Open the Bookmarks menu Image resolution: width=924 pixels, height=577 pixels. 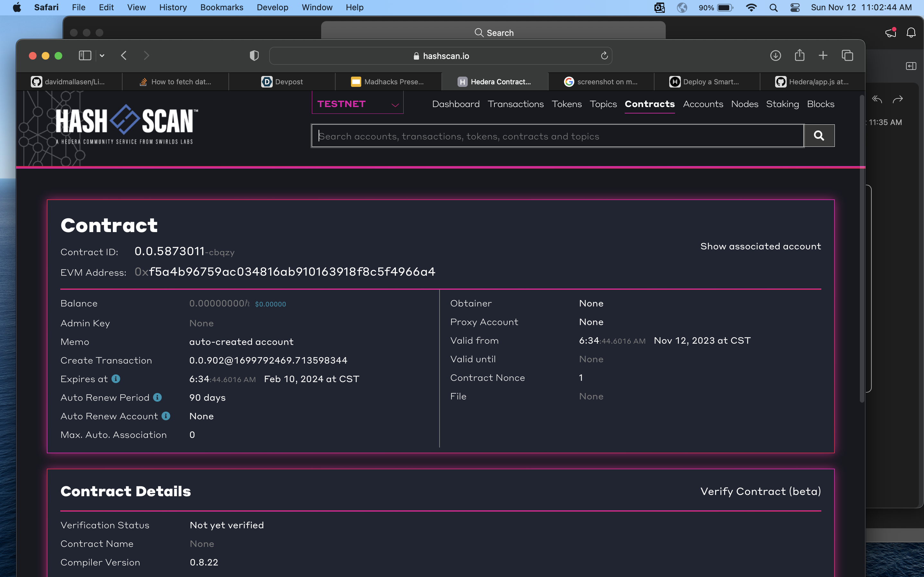221,8
